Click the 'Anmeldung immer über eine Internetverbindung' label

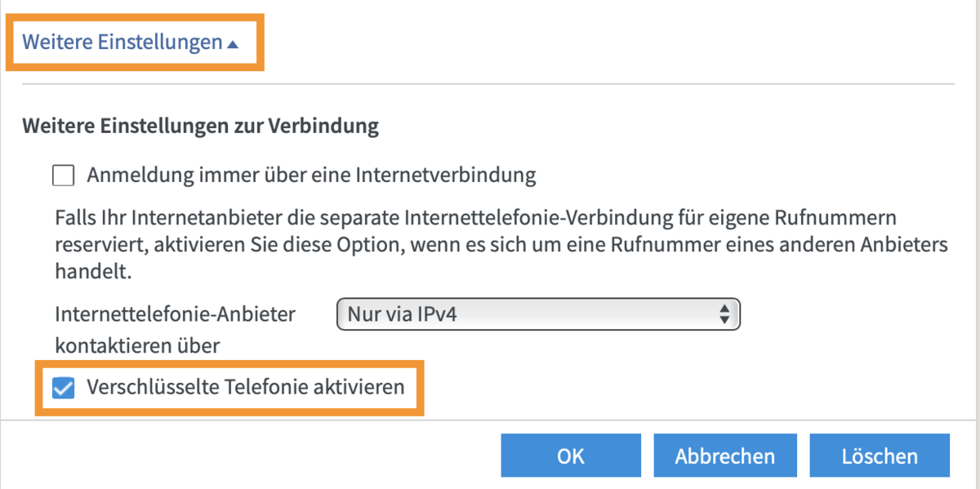(x=311, y=175)
